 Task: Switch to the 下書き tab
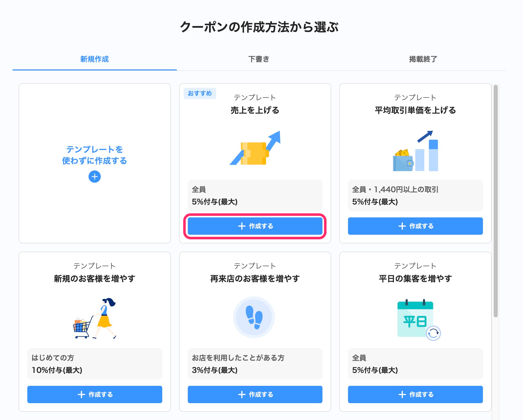[x=259, y=59]
